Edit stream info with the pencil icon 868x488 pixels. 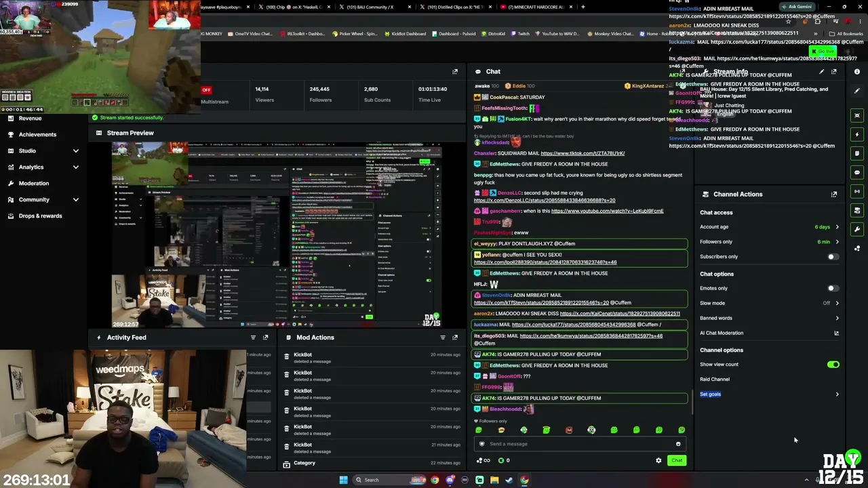(822, 71)
